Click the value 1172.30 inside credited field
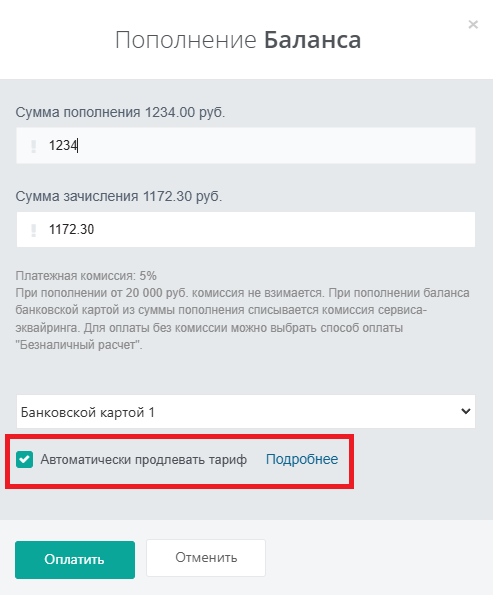 coord(71,230)
